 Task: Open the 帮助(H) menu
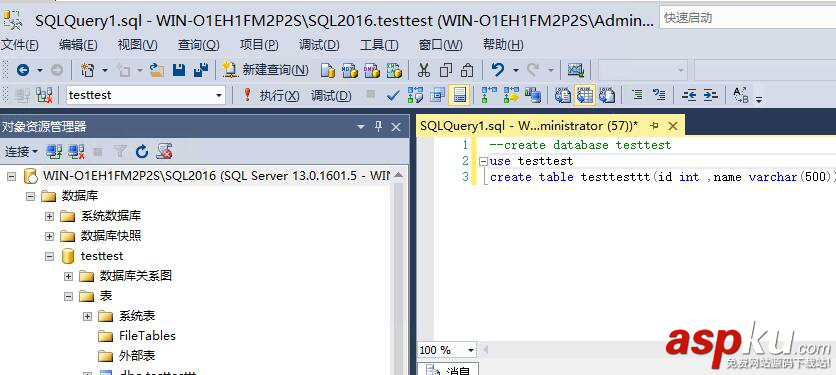(503, 45)
